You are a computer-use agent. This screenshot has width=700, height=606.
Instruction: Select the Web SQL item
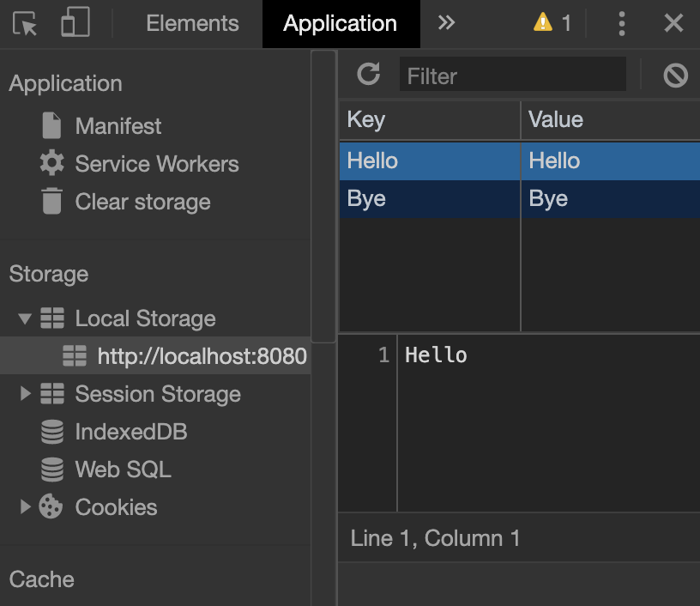[123, 470]
